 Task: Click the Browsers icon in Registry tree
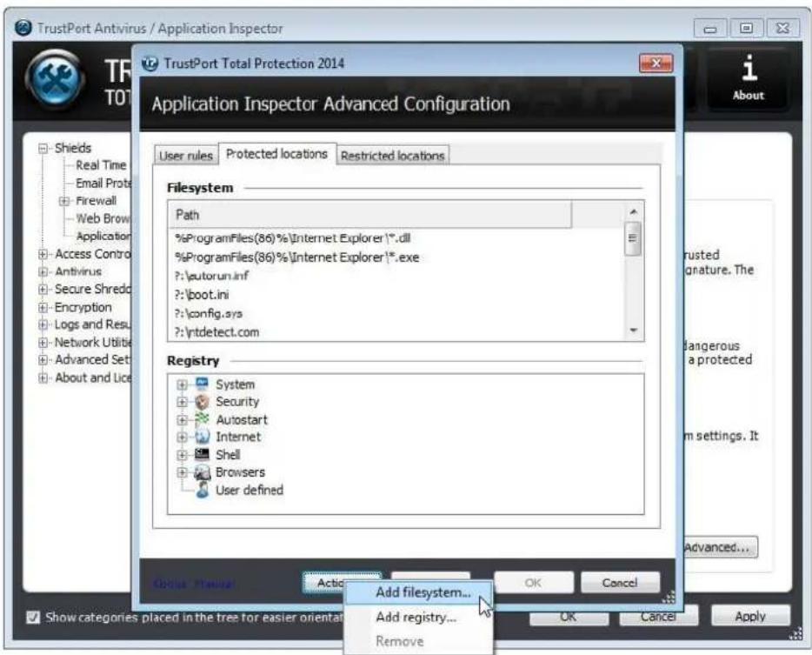(x=202, y=472)
